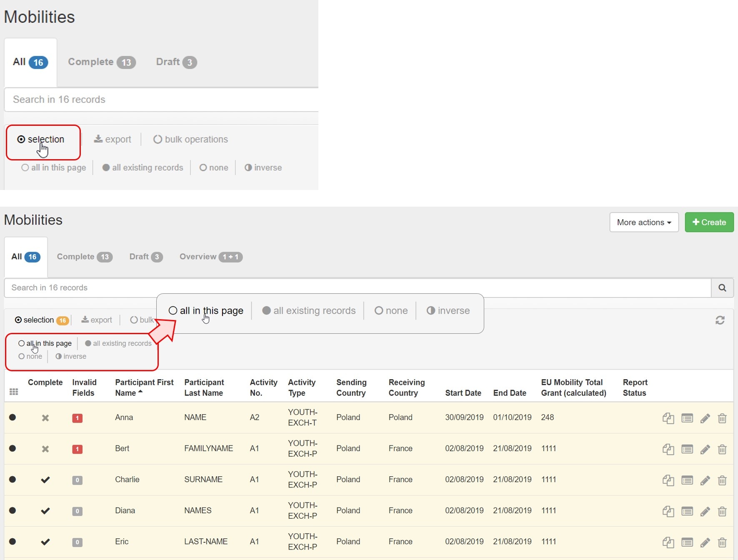Open details view icon for Diana's row
This screenshot has width=738, height=560.
point(687,511)
